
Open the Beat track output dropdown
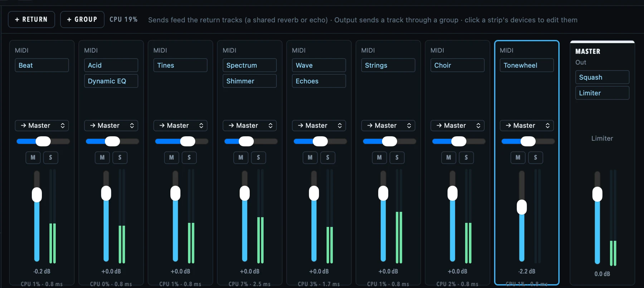[42, 126]
